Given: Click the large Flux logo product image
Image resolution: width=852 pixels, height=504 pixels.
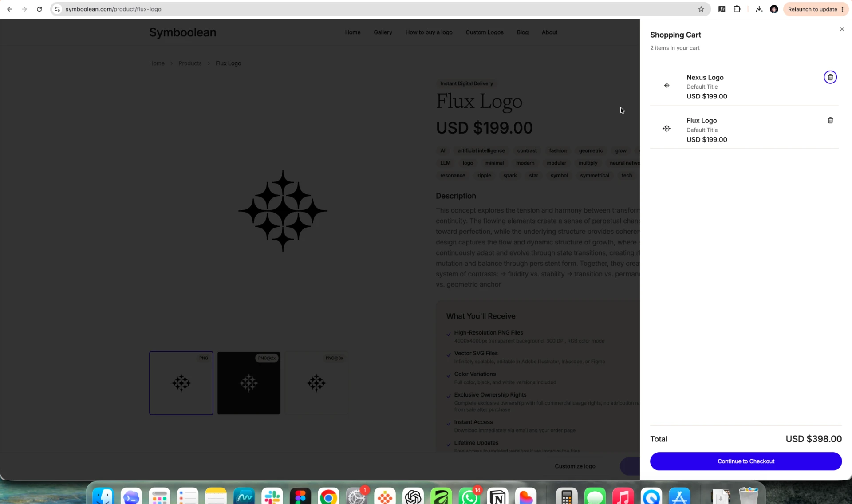Looking at the screenshot, I should (283, 211).
